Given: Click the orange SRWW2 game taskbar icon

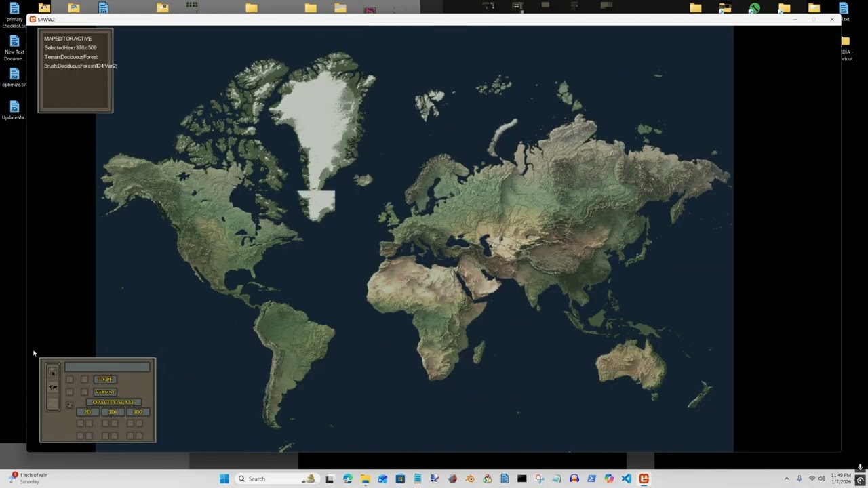Looking at the screenshot, I should tap(644, 479).
